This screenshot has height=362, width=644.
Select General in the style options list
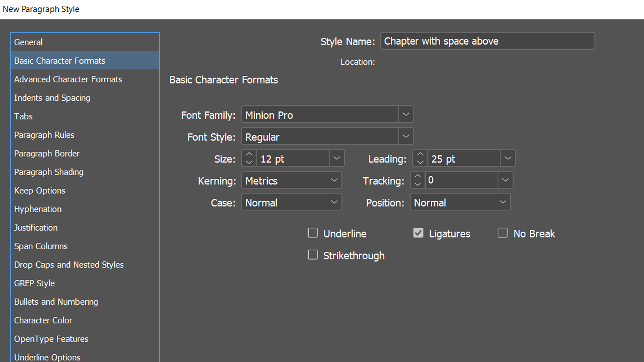(28, 42)
